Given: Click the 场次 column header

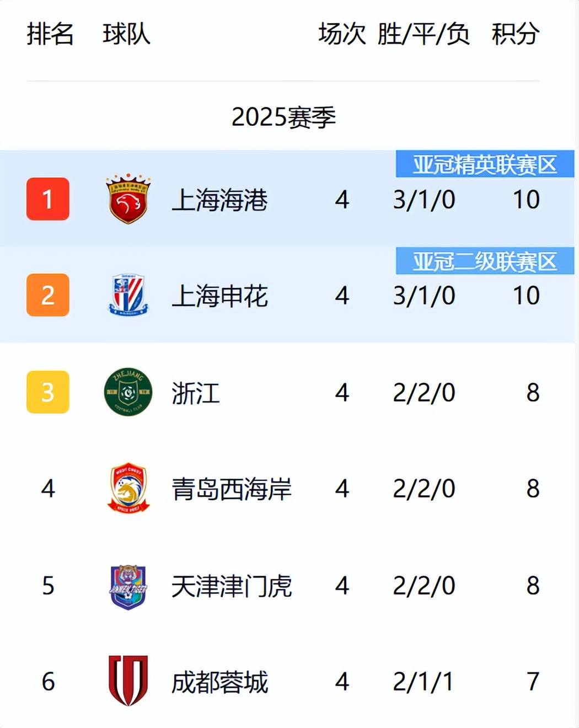Looking at the screenshot, I should point(342,34).
